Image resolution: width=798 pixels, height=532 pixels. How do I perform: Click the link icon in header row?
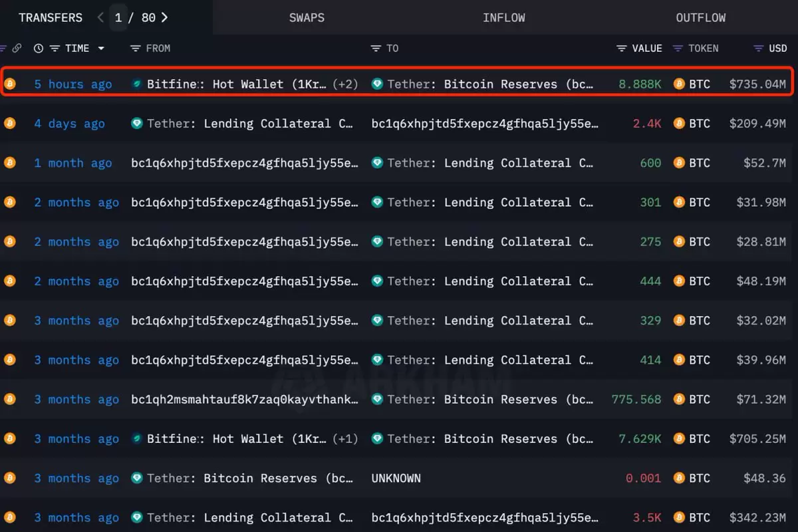pyautogui.click(x=17, y=49)
